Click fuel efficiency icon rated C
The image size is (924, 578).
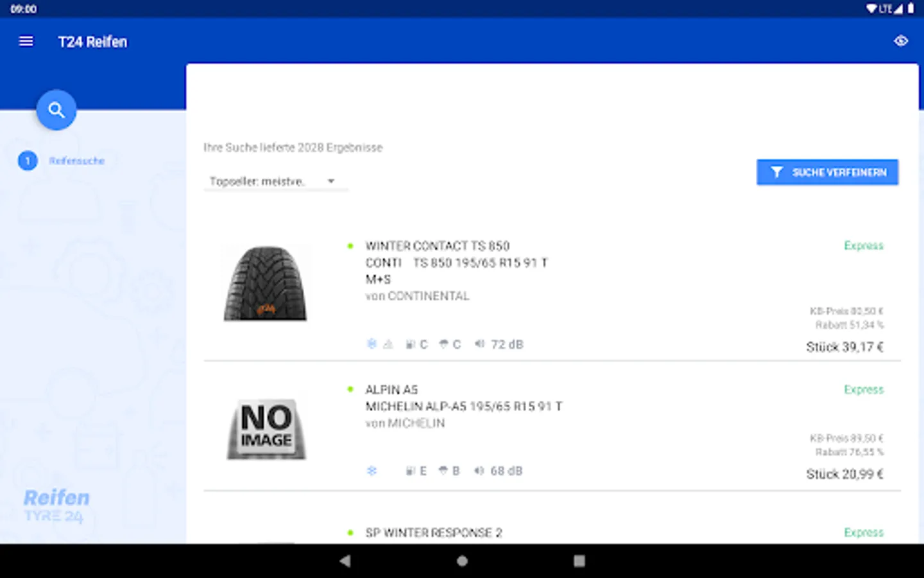click(409, 345)
